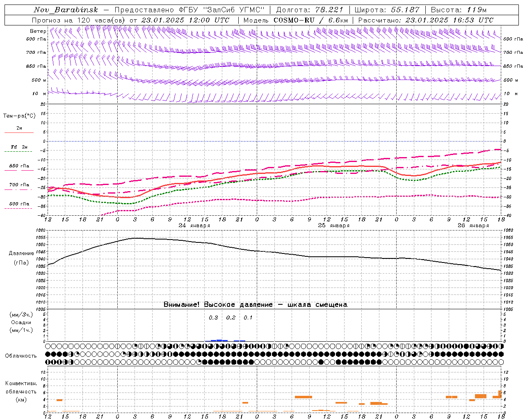Click the 'Td 2м' dew point legend entry
This screenshot has height=420, width=525.
pos(19,147)
